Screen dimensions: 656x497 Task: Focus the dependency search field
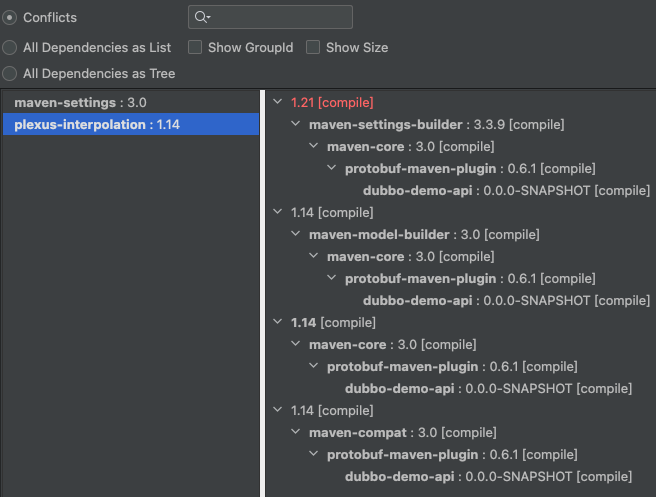point(270,17)
